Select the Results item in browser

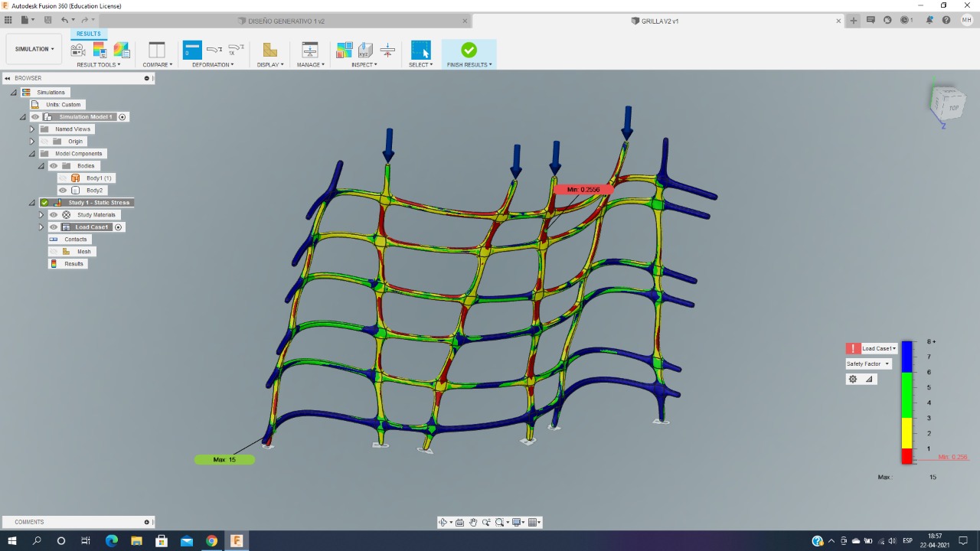(x=73, y=264)
